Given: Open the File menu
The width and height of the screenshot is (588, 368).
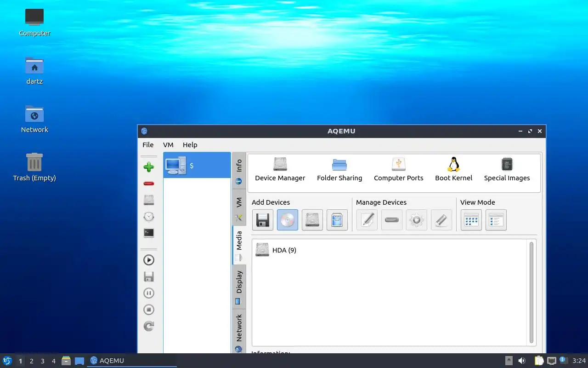Looking at the screenshot, I should (x=148, y=144).
